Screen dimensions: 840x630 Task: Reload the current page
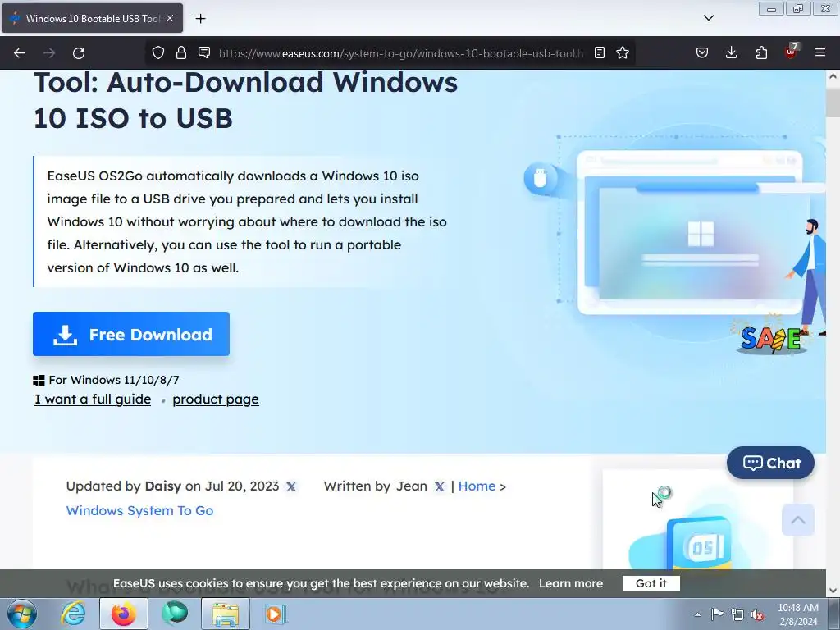79,53
